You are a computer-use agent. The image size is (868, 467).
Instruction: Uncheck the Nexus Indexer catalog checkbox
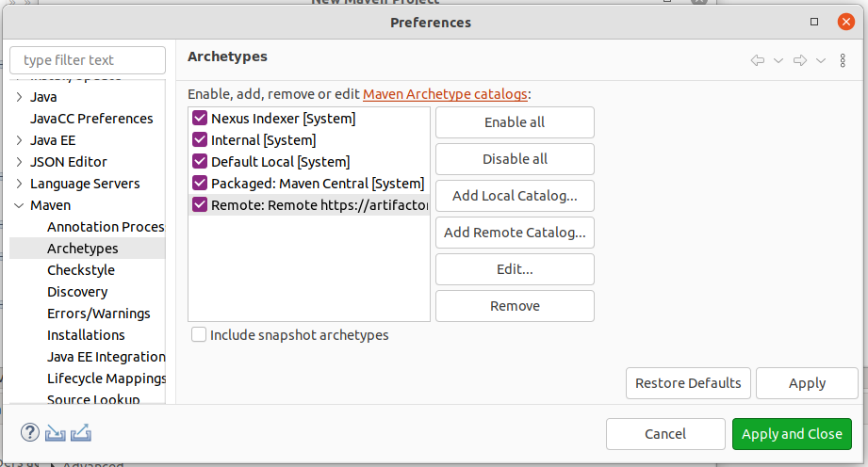200,119
